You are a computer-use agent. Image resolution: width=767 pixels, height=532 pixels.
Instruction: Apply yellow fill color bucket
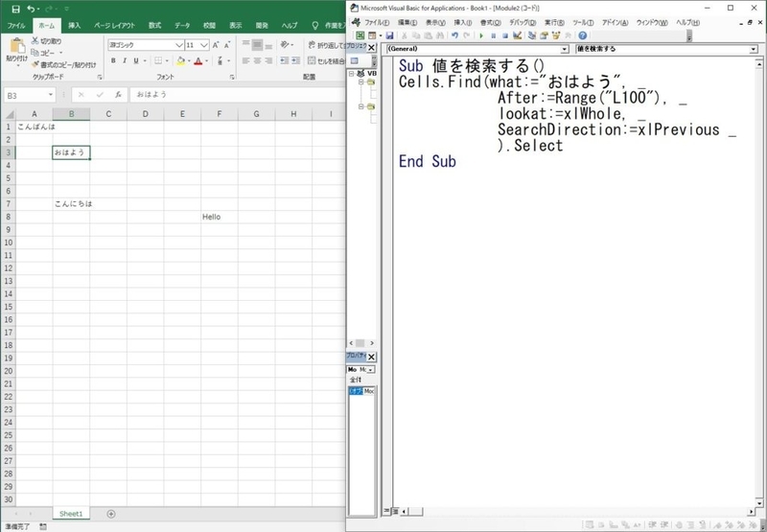coord(180,60)
